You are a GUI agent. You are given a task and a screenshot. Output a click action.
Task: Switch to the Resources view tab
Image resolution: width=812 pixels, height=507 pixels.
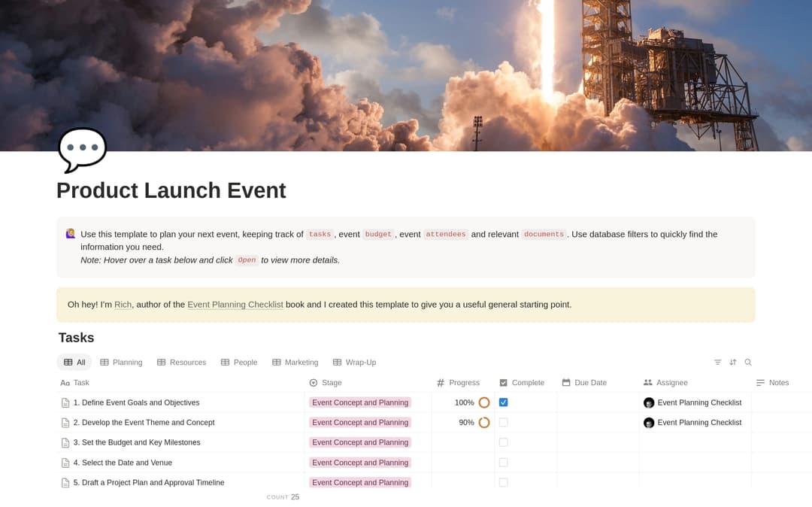pos(182,363)
